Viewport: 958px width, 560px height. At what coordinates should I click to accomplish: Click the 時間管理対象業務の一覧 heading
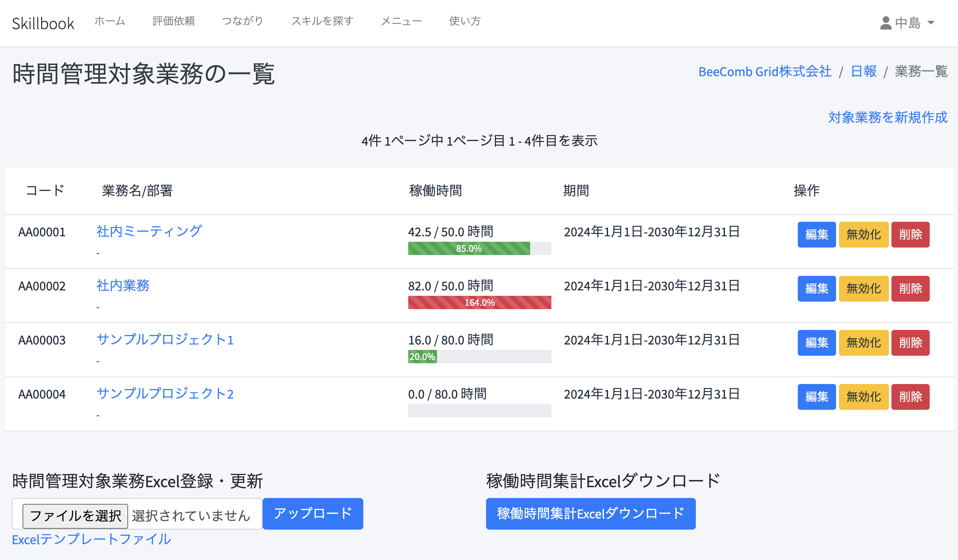point(144,74)
